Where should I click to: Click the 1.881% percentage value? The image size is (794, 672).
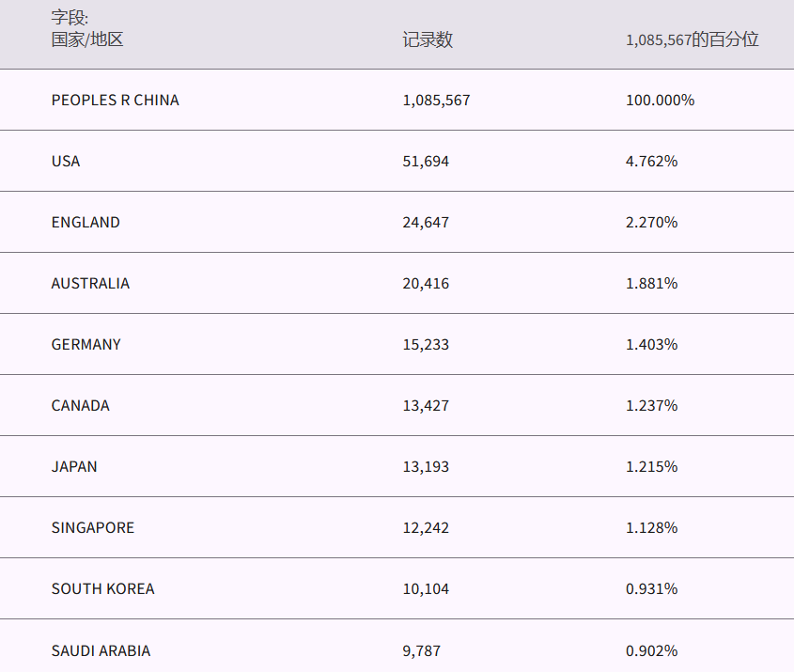point(651,284)
